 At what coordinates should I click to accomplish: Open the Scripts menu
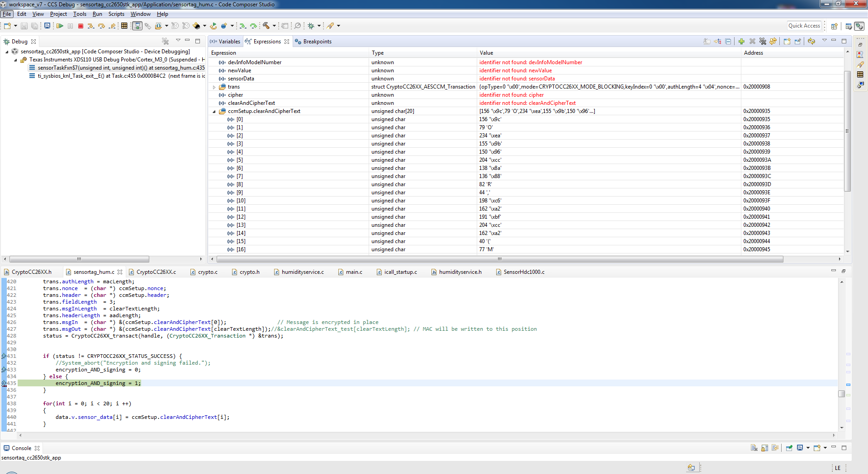[116, 14]
